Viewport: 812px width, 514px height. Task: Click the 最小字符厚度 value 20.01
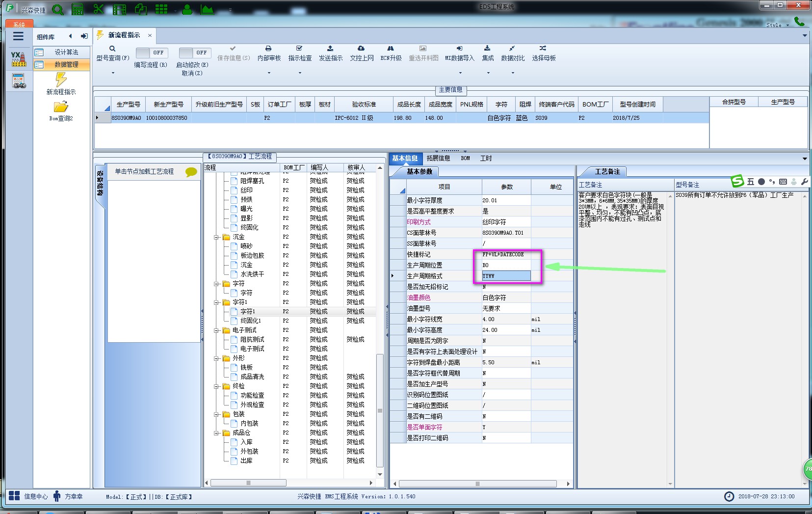tap(506, 200)
